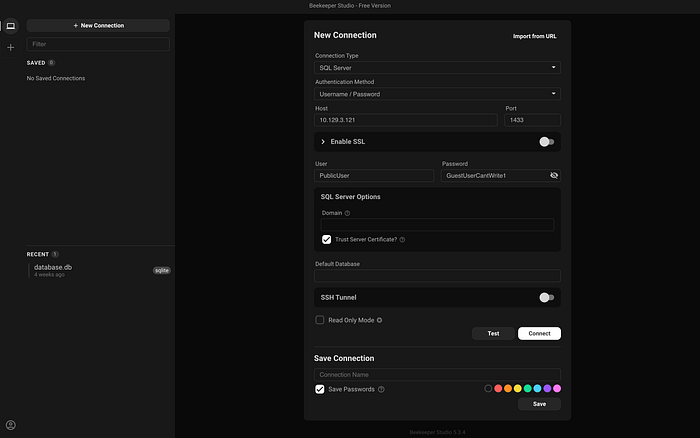Click the Default Database input field
Image resolution: width=700 pixels, height=438 pixels.
(x=437, y=276)
